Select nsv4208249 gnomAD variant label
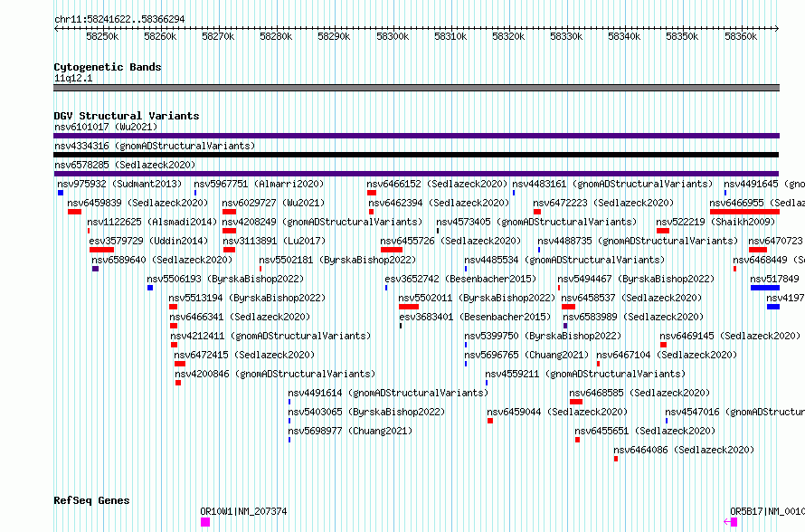 [x=322, y=222]
